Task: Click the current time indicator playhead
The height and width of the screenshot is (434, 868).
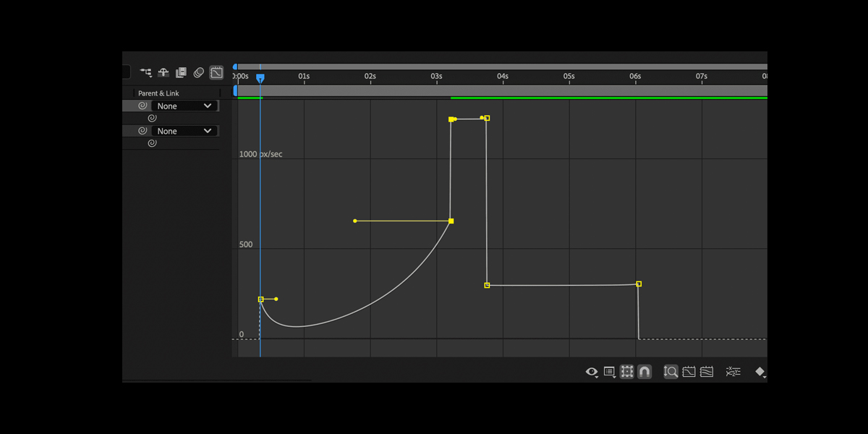Action: tap(260, 77)
